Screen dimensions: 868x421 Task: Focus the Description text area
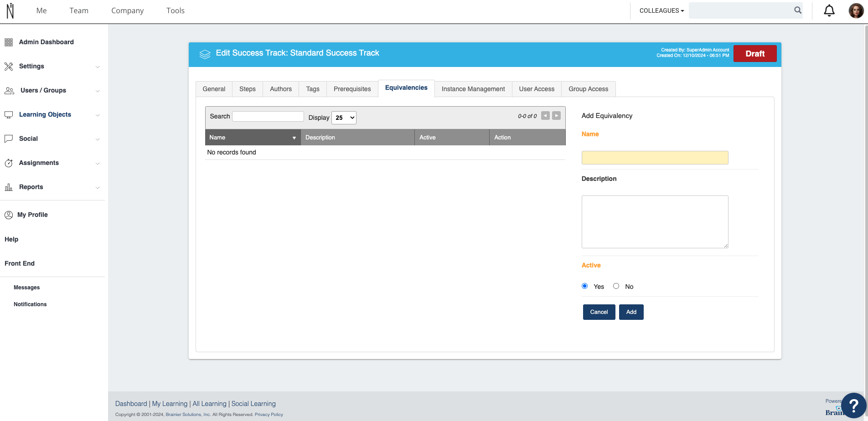(655, 222)
